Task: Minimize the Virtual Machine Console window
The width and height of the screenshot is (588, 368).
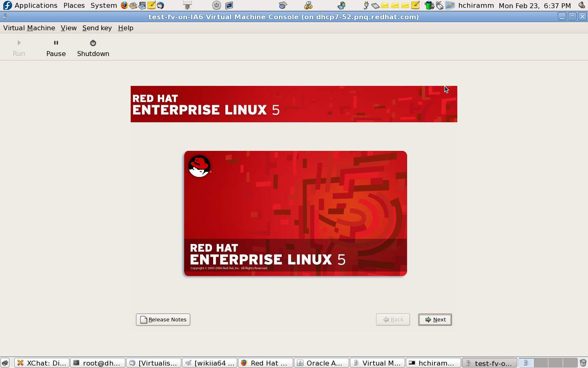Action: pos(562,17)
